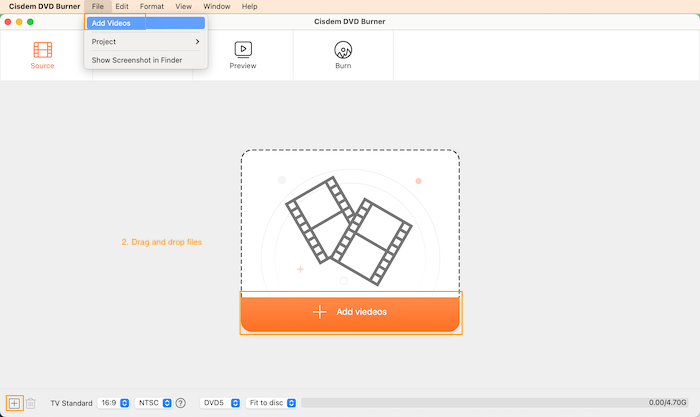Image resolution: width=700 pixels, height=417 pixels.
Task: Open the Source tab film icon
Action: tap(42, 50)
